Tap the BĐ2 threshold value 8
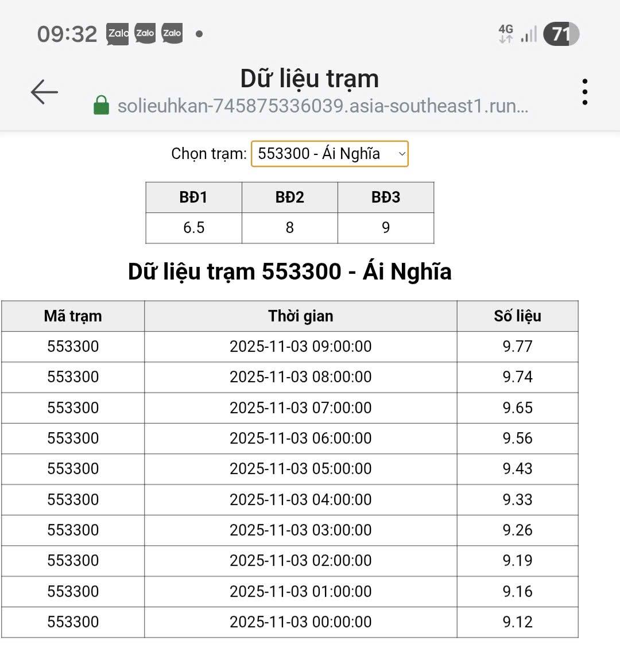Image resolution: width=620 pixels, height=672 pixels. pos(289,228)
